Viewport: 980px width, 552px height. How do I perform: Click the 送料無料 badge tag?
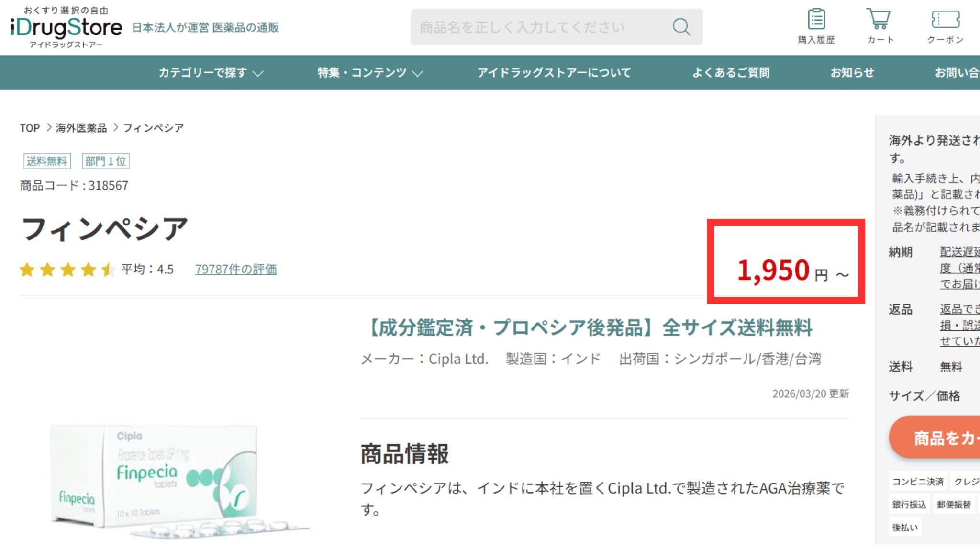(47, 161)
